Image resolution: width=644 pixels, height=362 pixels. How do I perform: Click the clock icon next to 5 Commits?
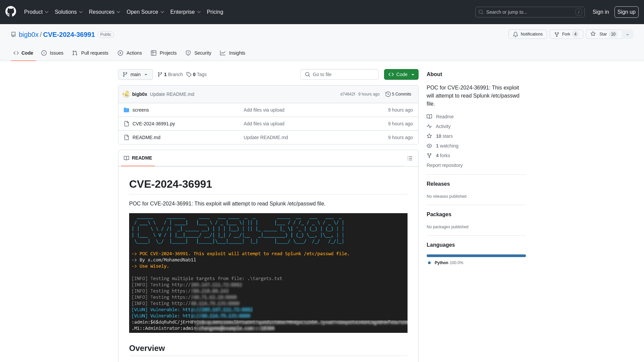(388, 94)
